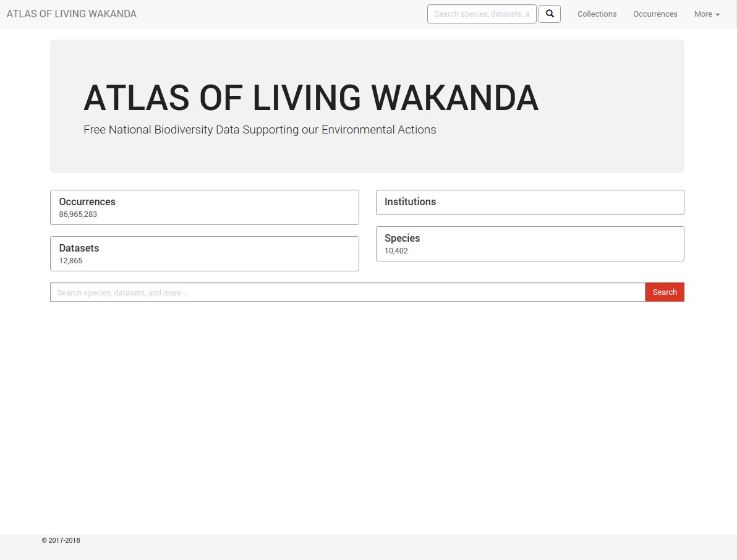Open the More dropdown menu
Viewport: 737px width, 560px height.
707,14
